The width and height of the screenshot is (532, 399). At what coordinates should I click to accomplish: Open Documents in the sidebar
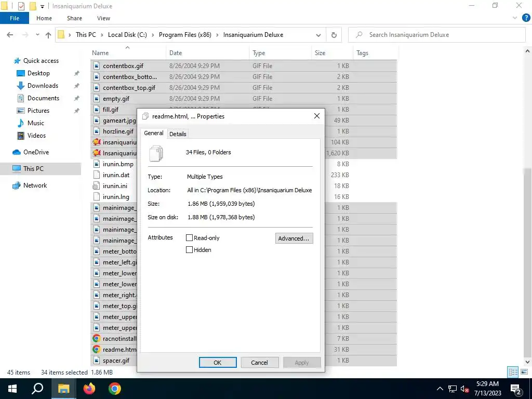click(x=43, y=98)
